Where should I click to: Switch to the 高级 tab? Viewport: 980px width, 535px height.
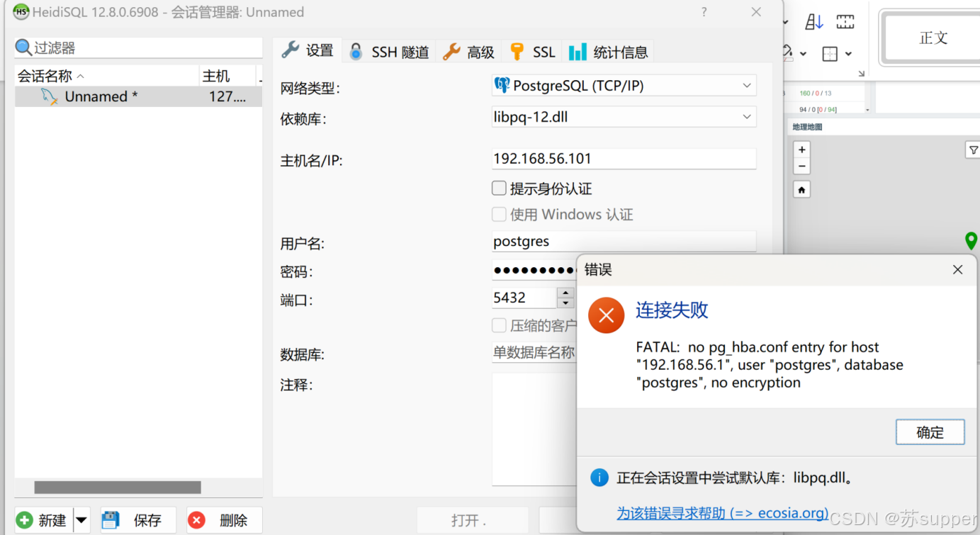point(469,52)
